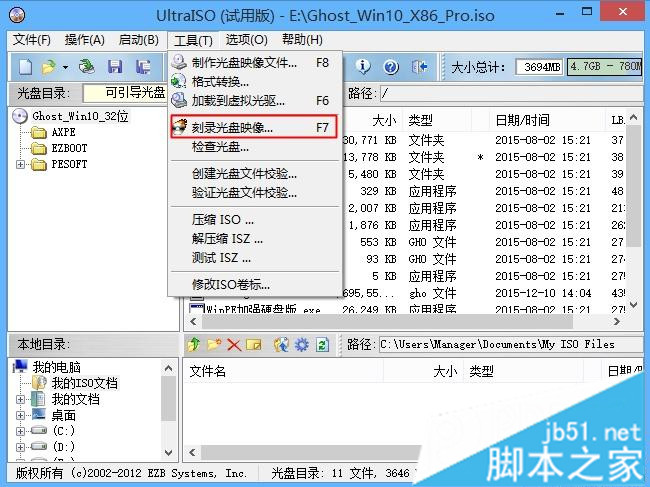Click the Save As toolbar icon
The image size is (650, 487).
click(x=143, y=67)
